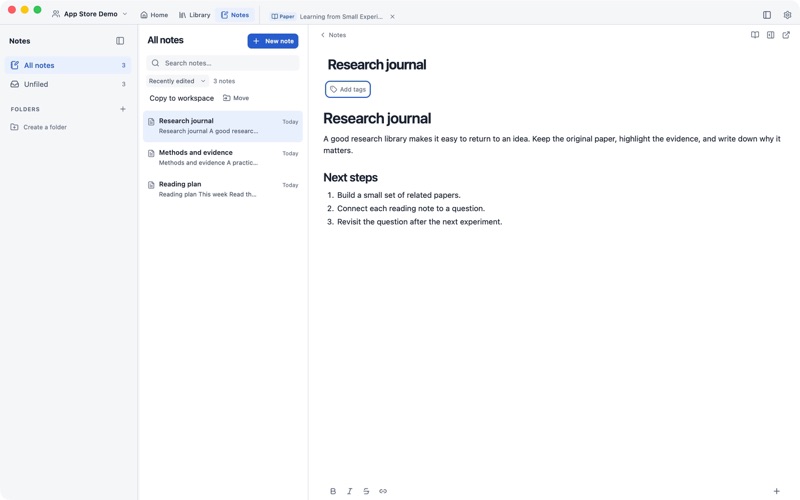Click list item Connect each reading note to a question
The height and width of the screenshot is (500, 800).
click(x=411, y=208)
